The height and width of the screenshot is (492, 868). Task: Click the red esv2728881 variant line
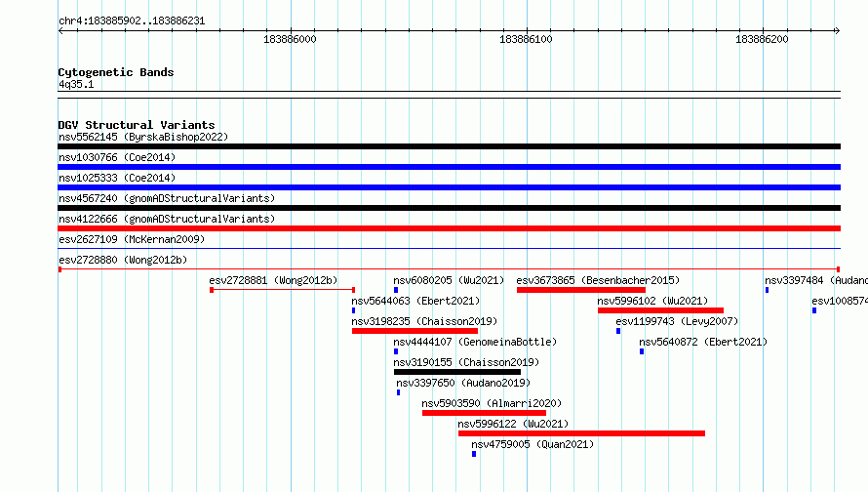(x=282, y=290)
